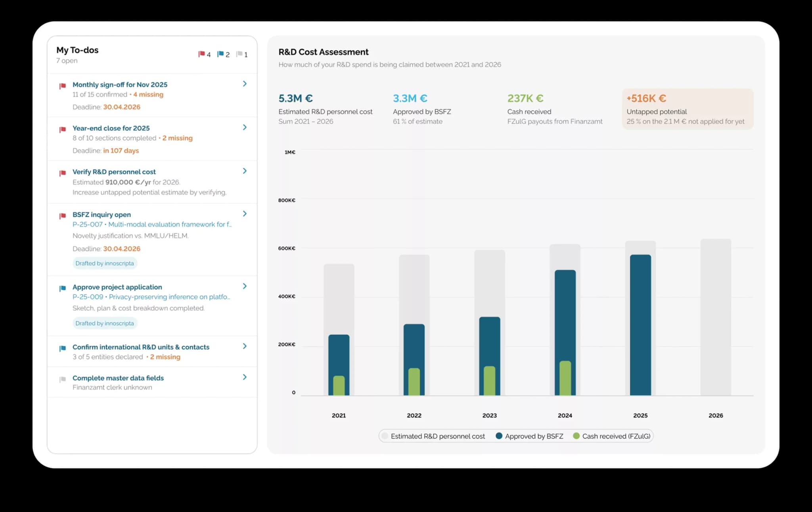
Task: Select the 237K € Cash received card
Action: [555, 109]
